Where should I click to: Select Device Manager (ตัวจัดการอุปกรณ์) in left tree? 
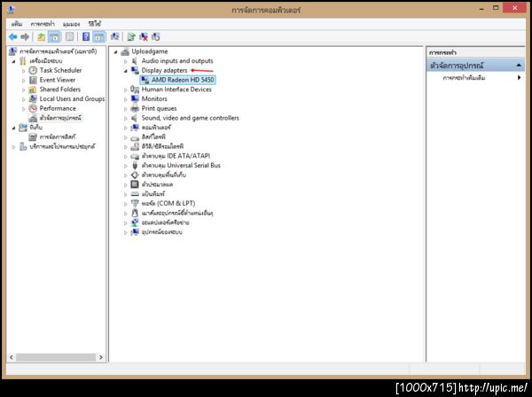(60, 118)
